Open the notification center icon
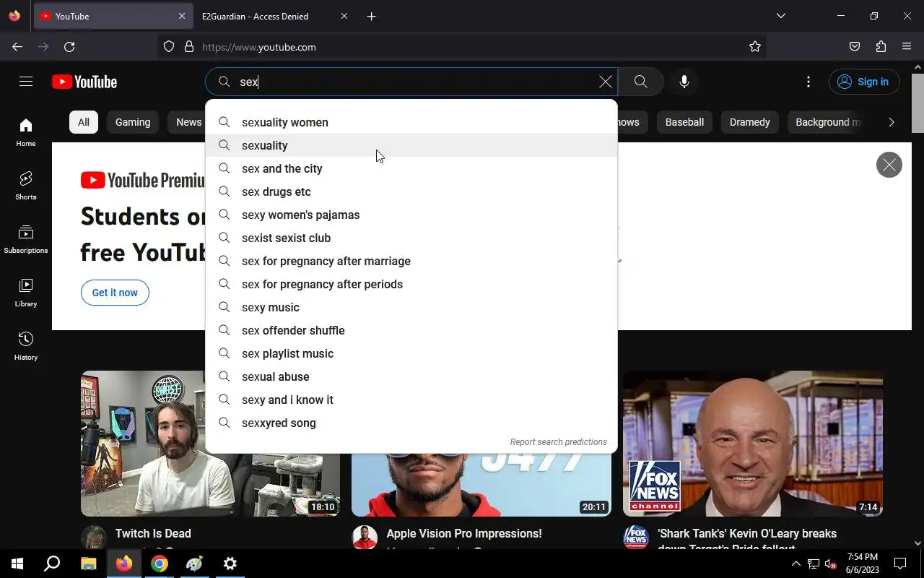Viewport: 924px width, 578px height. pyautogui.click(x=900, y=564)
